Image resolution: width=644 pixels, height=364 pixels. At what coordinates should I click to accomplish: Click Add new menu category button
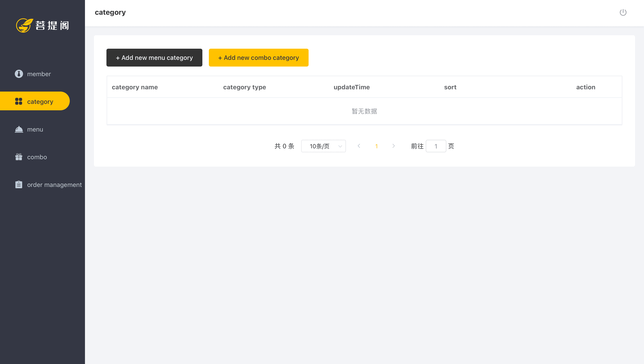pyautogui.click(x=154, y=57)
